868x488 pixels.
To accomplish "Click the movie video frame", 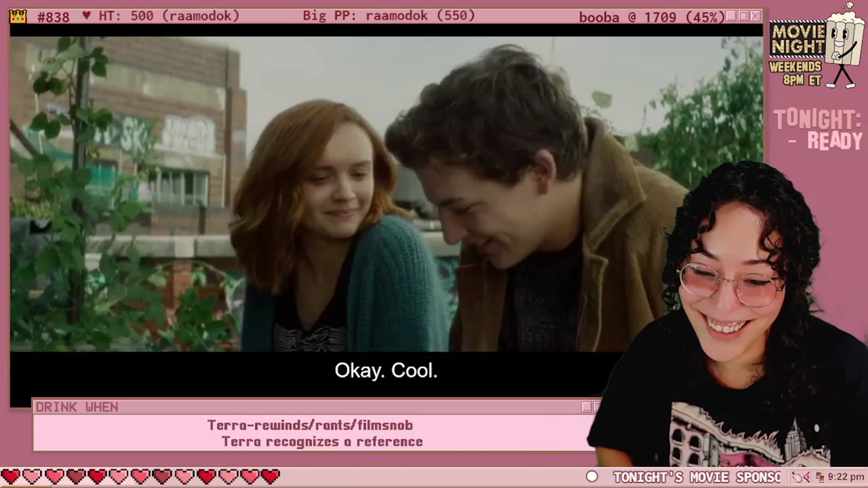I will coord(387,194).
